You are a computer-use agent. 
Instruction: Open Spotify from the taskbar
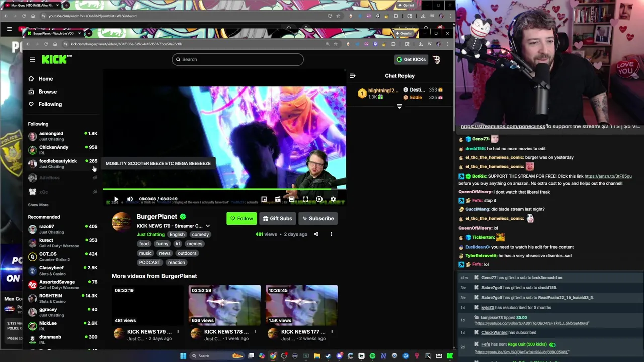(x=372, y=356)
